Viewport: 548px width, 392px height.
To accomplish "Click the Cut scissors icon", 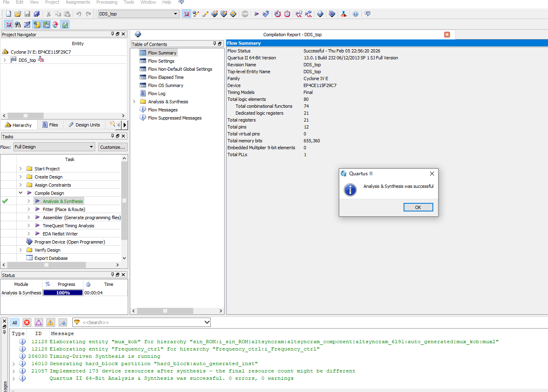I will (48, 14).
